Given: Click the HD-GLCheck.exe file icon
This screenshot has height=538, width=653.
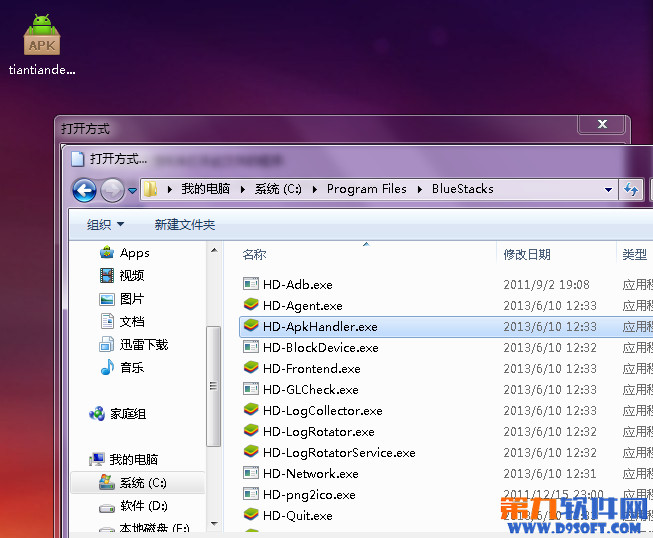Looking at the screenshot, I should (x=251, y=389).
